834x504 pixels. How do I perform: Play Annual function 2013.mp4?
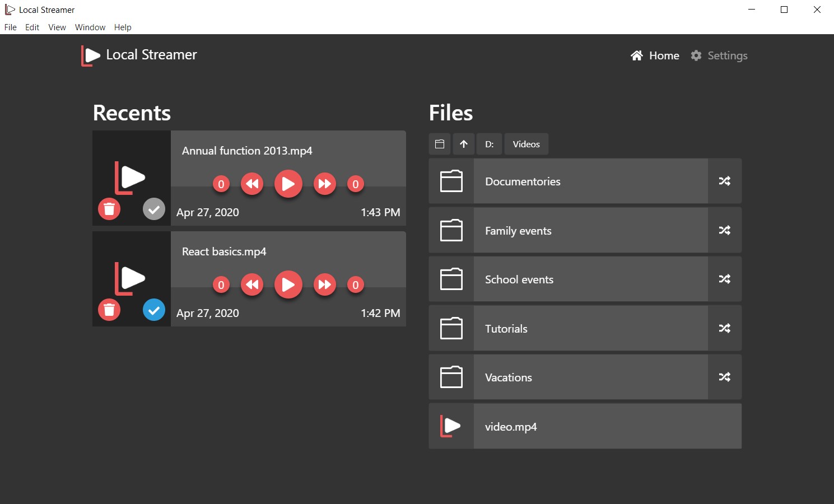[x=288, y=184]
